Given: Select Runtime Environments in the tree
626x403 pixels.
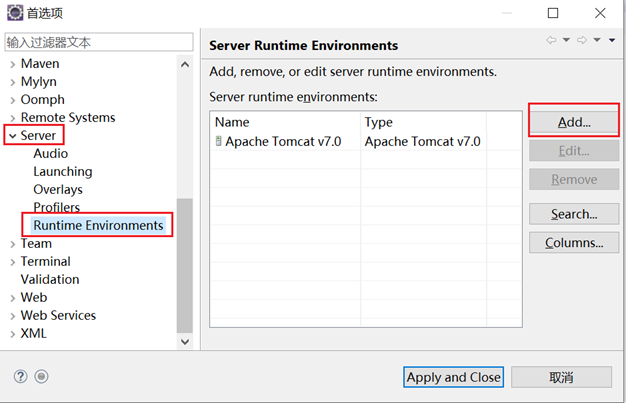Looking at the screenshot, I should [98, 225].
